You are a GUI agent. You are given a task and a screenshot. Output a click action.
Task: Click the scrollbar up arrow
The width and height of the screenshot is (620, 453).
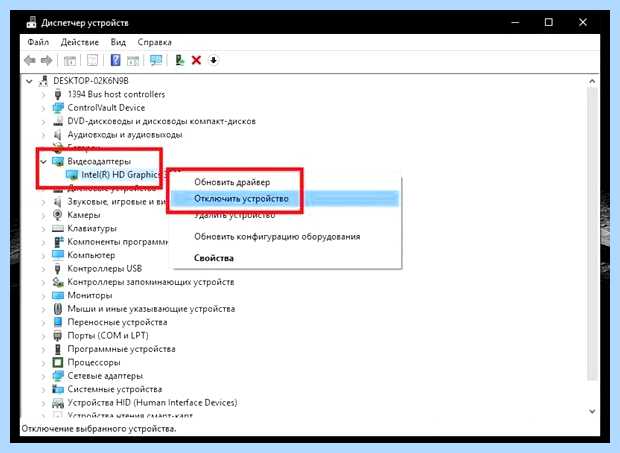pyautogui.click(x=592, y=81)
